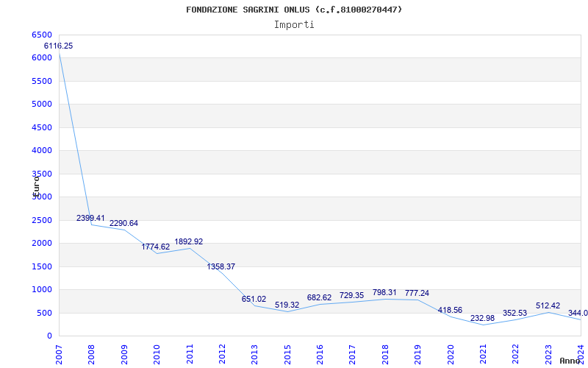Click the year 2008 axis label

[x=91, y=355]
